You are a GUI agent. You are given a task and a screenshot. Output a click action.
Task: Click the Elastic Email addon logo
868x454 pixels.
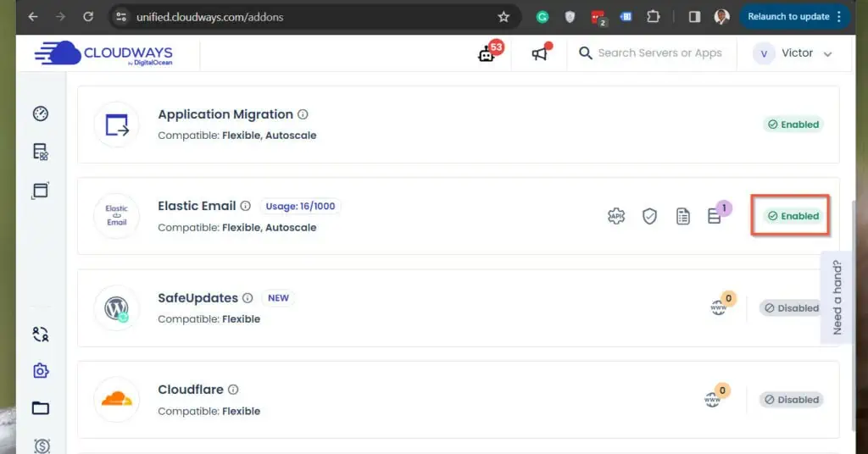117,216
